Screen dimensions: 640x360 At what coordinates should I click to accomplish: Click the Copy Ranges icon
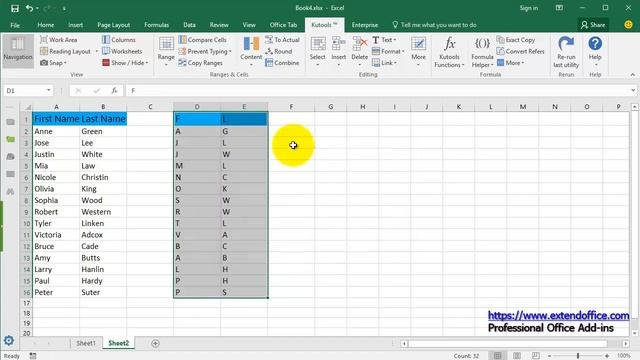(x=182, y=63)
